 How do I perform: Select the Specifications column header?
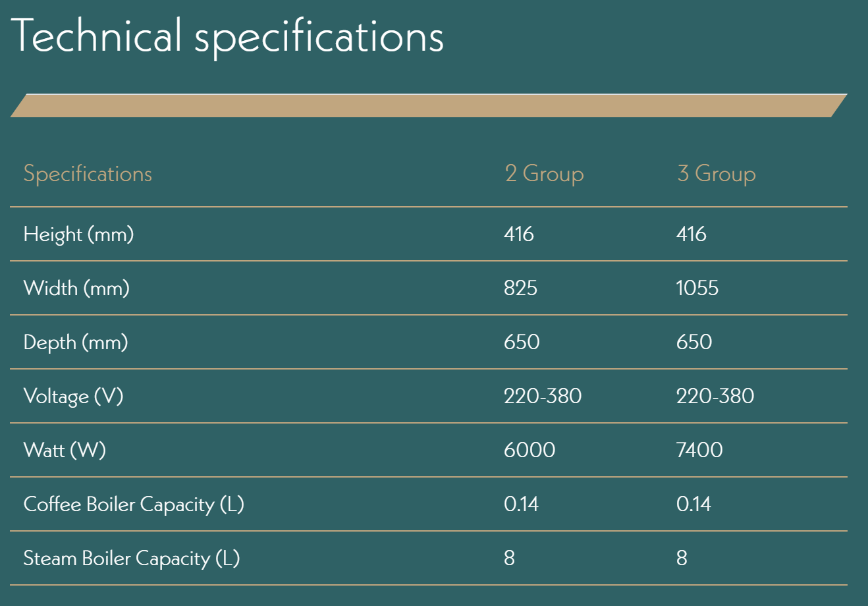[88, 174]
